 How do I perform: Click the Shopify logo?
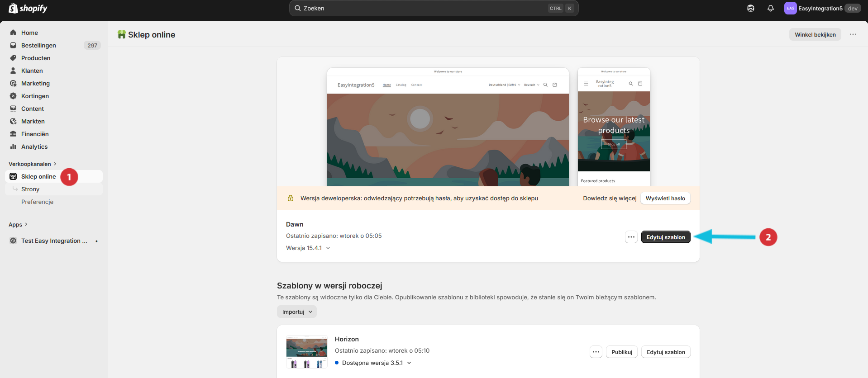click(x=28, y=8)
